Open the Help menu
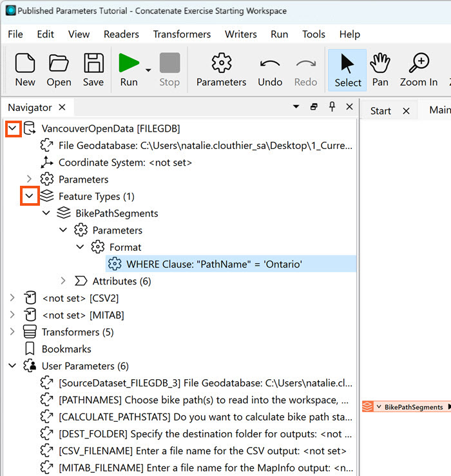Image resolution: width=451 pixels, height=476 pixels. point(350,34)
